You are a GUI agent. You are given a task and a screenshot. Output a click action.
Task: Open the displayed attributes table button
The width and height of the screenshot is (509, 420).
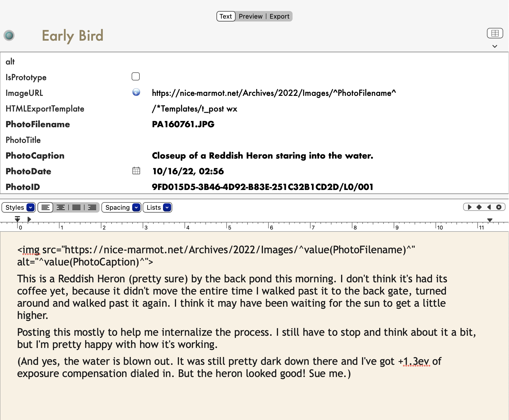pyautogui.click(x=495, y=33)
